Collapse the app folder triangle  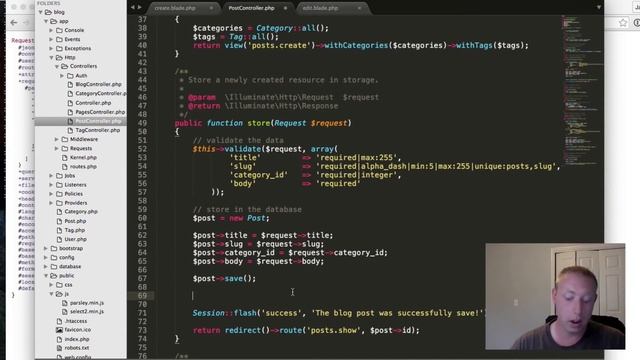46,21
